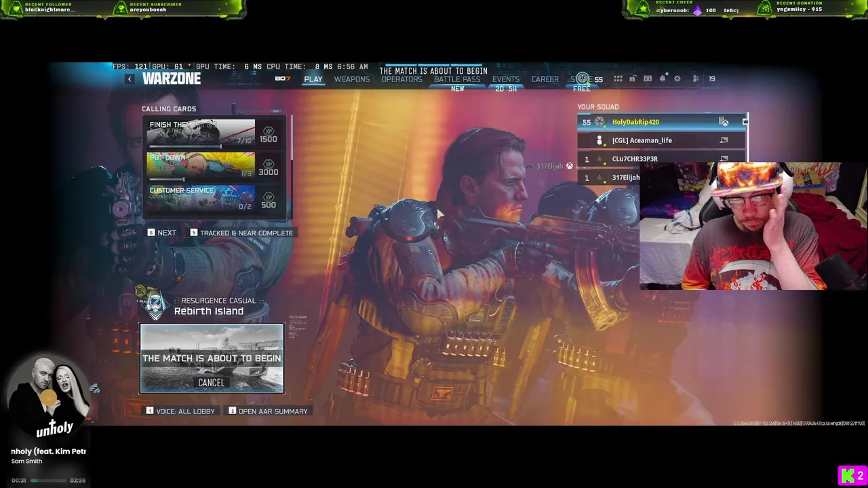Open the STORE tab
Image resolution: width=868 pixels, height=488 pixels.
(x=581, y=79)
